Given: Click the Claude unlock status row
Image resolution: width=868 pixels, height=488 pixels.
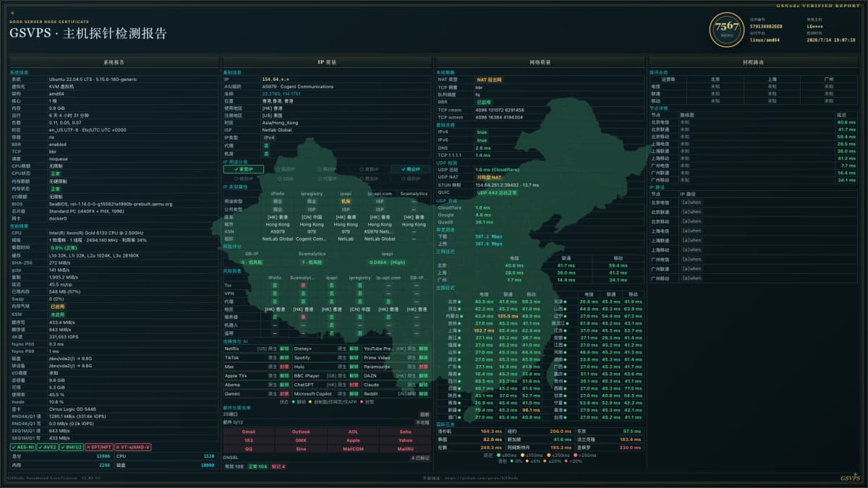Looking at the screenshot, I should click(x=395, y=385).
